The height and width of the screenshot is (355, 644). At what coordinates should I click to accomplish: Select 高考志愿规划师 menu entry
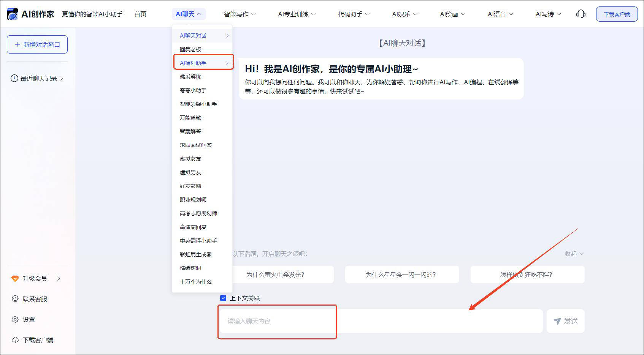[198, 213]
